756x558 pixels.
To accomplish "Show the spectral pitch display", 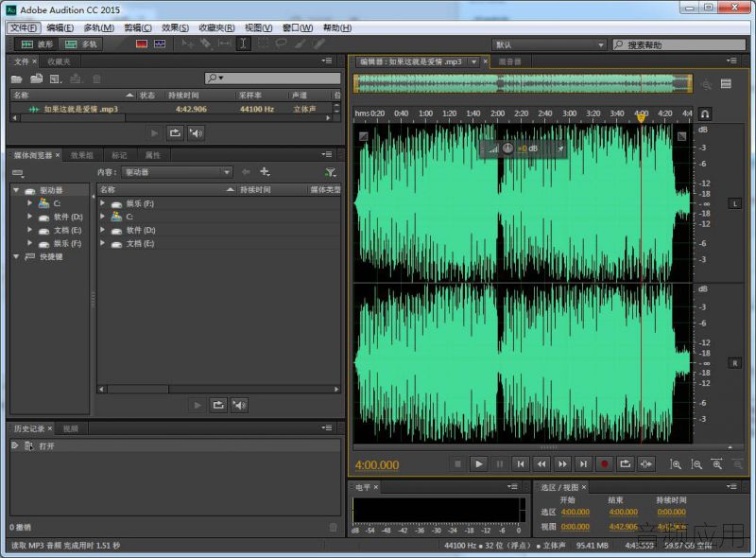I will [160, 44].
